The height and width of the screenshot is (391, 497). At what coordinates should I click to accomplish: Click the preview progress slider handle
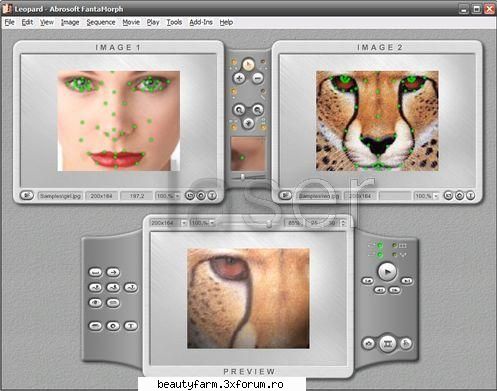269,225
